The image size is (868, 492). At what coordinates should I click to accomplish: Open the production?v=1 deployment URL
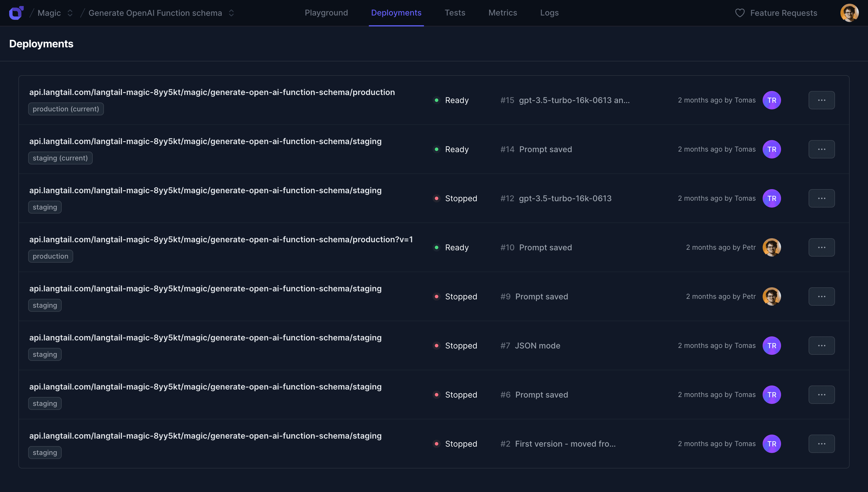click(x=221, y=239)
